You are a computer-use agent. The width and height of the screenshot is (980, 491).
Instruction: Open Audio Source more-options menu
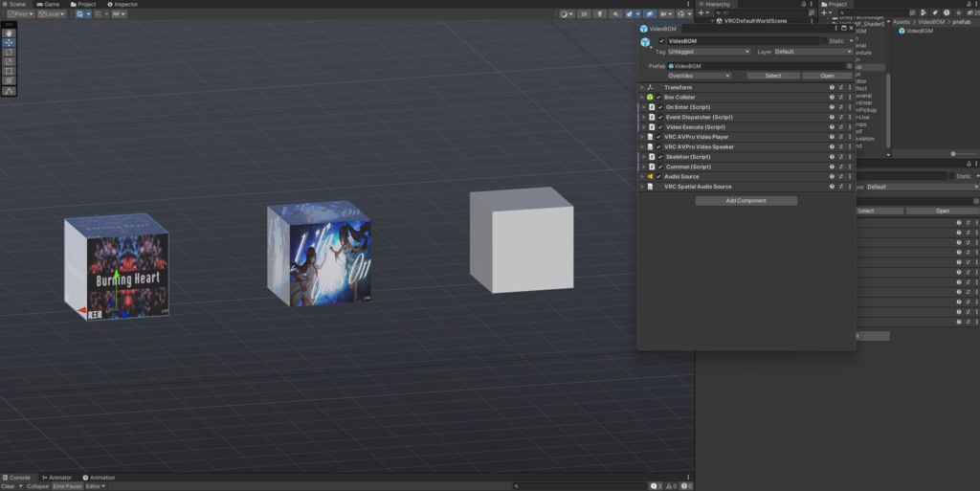850,177
